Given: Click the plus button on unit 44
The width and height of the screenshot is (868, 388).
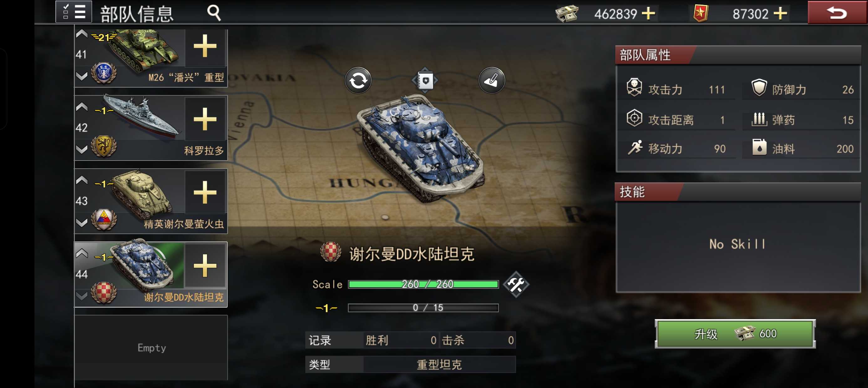Looking at the screenshot, I should pyautogui.click(x=205, y=266).
